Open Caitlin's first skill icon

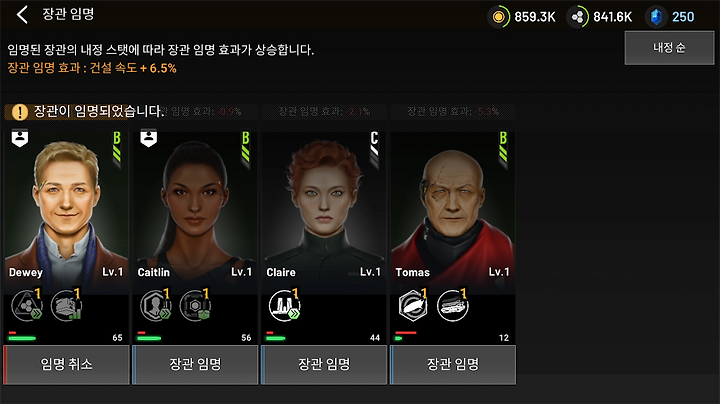[x=156, y=305]
